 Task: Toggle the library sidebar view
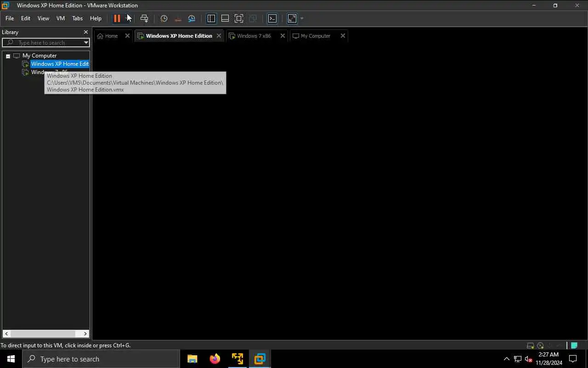pos(211,18)
